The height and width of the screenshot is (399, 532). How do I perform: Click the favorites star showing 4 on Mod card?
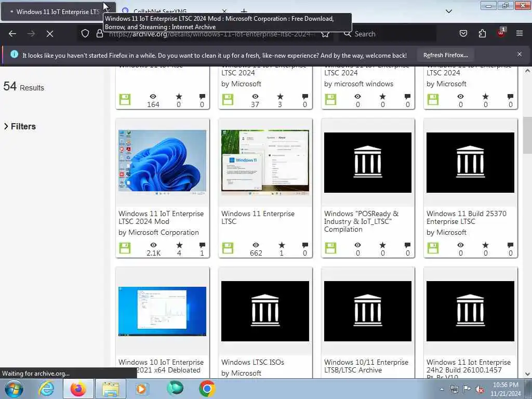pyautogui.click(x=179, y=245)
